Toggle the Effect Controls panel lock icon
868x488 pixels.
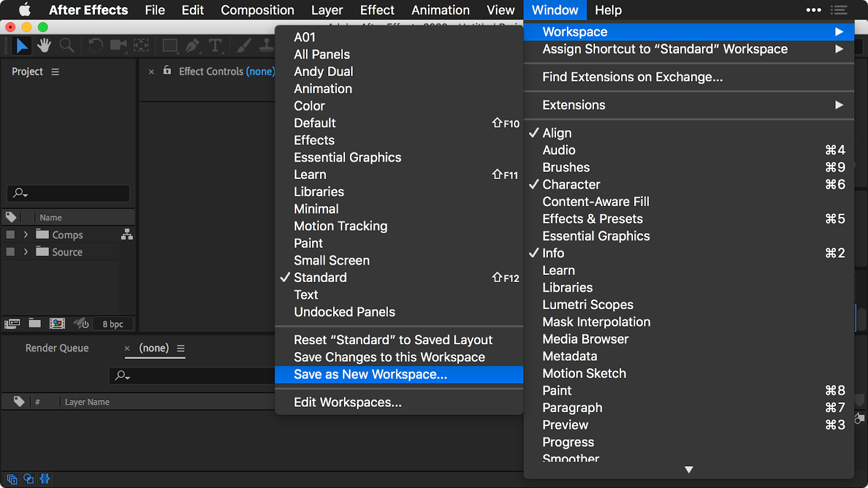(x=167, y=70)
